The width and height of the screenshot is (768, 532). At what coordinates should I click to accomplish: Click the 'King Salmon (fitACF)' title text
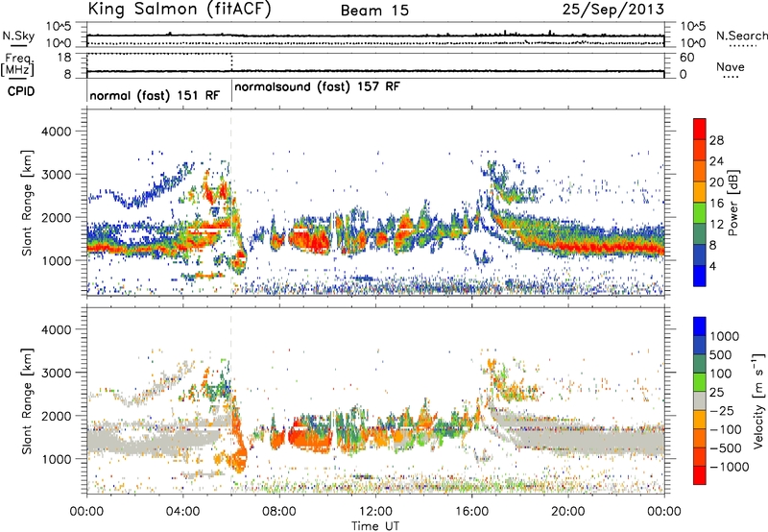[180, 9]
